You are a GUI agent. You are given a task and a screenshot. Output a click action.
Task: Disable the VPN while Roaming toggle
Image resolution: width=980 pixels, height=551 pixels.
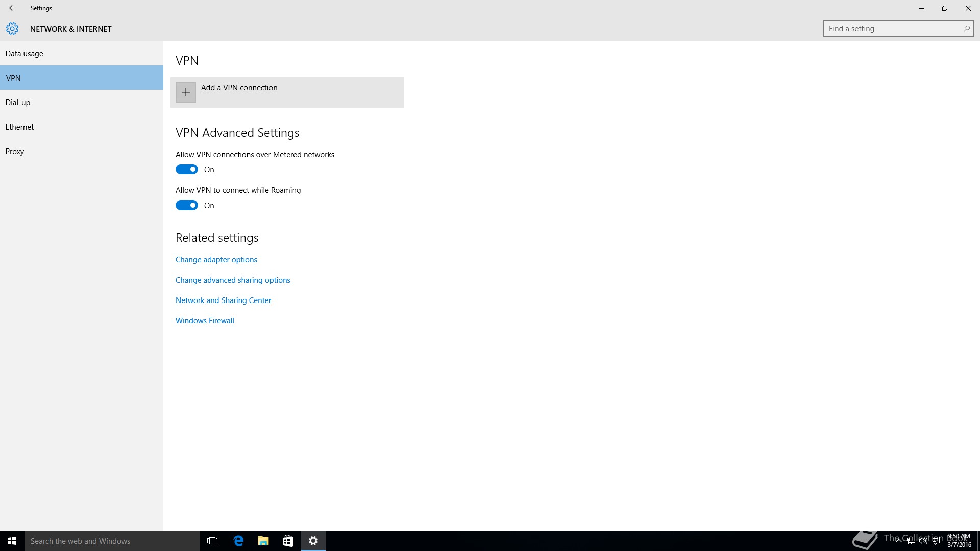tap(187, 205)
